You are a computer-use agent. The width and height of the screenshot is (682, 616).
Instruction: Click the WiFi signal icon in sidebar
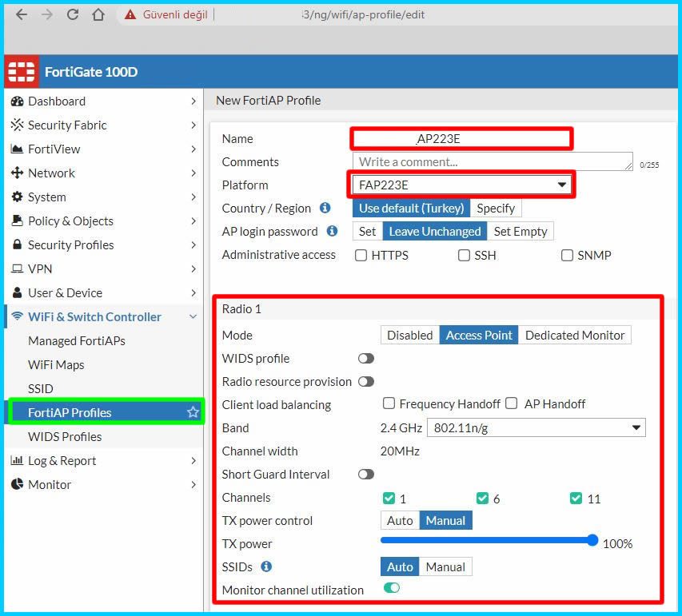click(18, 316)
